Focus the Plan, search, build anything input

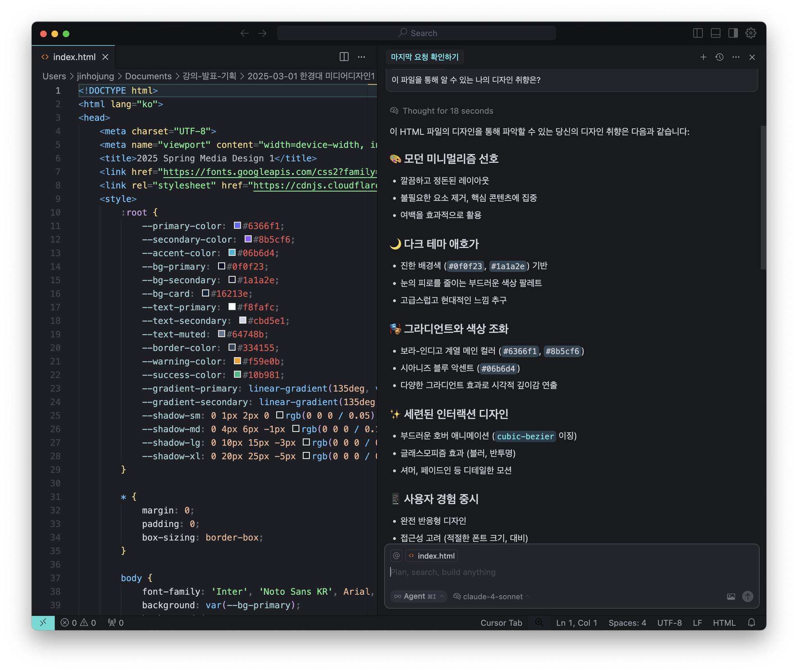pyautogui.click(x=571, y=572)
